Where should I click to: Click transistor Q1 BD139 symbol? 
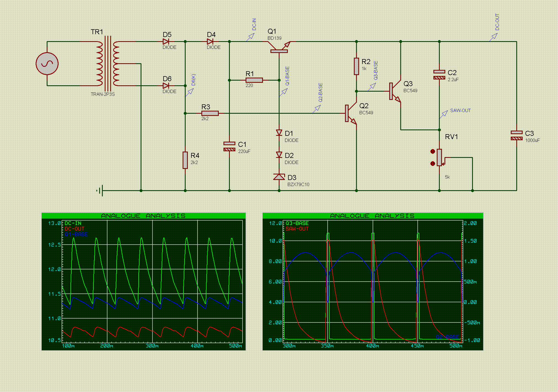coord(279,47)
